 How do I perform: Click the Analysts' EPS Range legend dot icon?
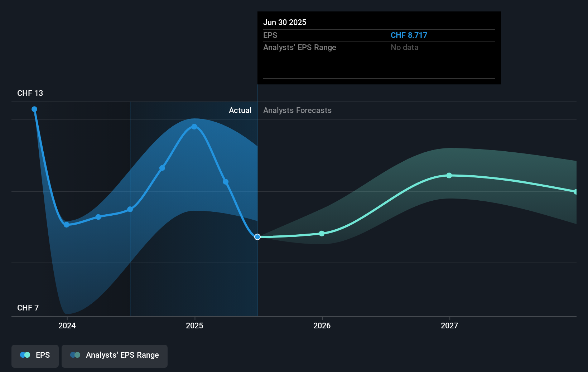[76, 355]
